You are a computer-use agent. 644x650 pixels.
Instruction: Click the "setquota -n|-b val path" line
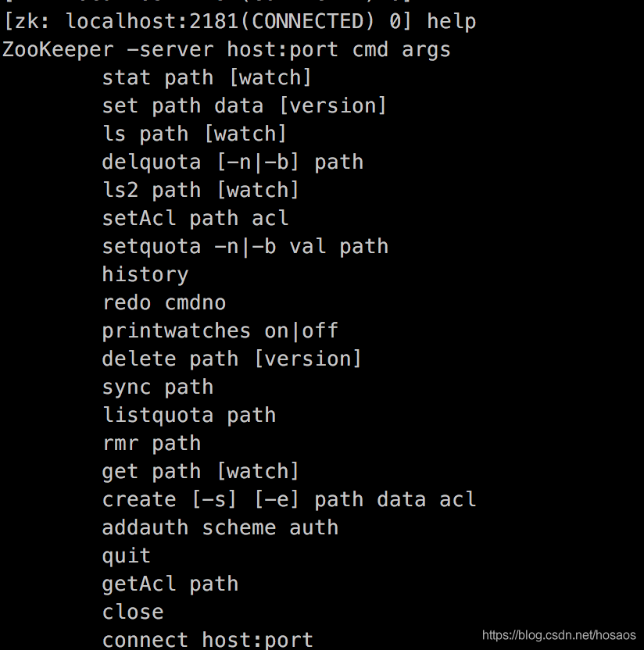(245, 246)
